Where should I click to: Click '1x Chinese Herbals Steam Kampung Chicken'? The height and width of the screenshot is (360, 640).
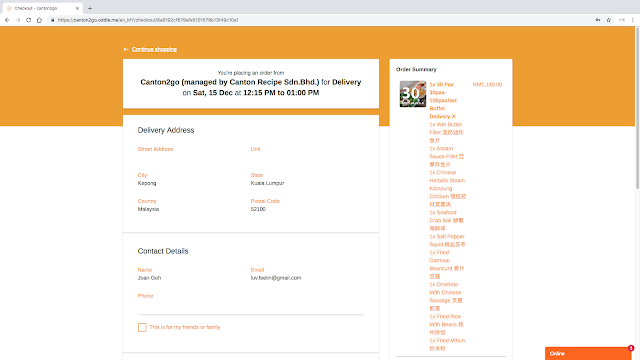pos(447,188)
